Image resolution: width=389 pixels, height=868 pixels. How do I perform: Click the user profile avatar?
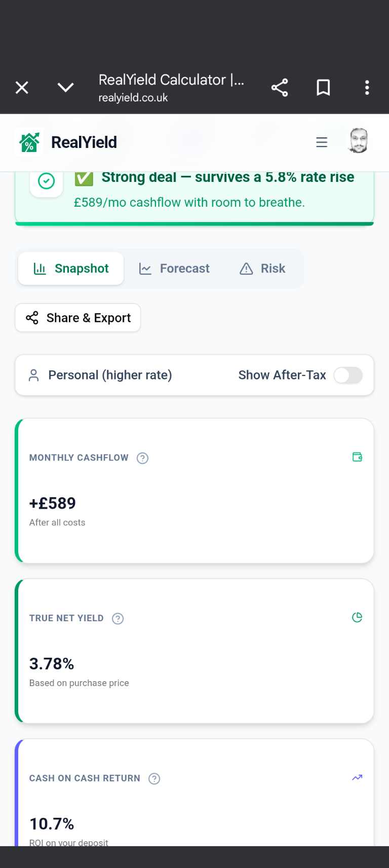click(359, 141)
